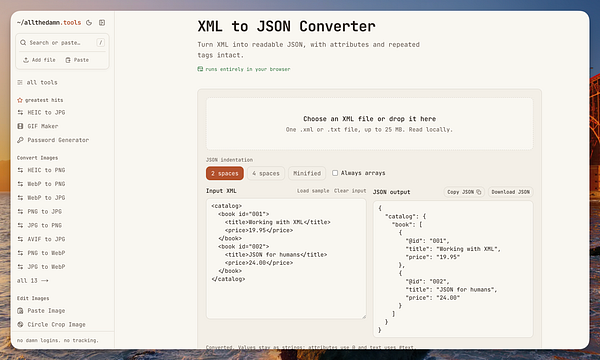Click the copy icon inside Copy JSON
The height and width of the screenshot is (360, 600).
[x=479, y=192]
